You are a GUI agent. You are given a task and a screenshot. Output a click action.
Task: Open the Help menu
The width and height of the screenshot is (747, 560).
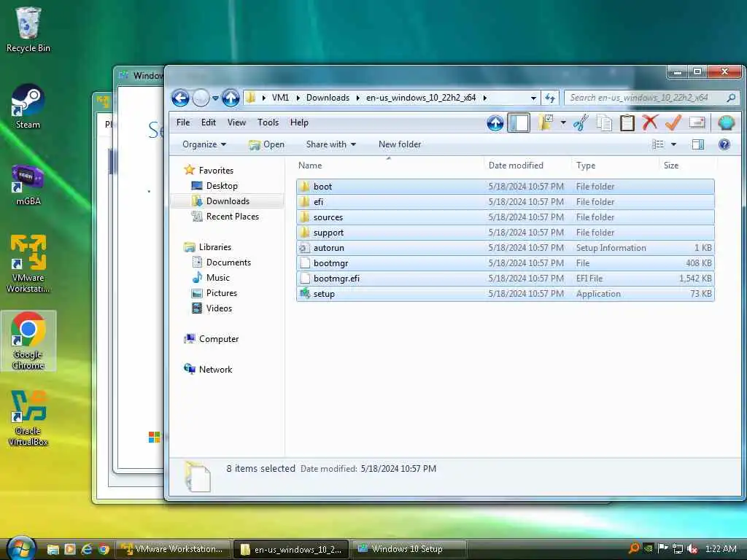pos(299,122)
